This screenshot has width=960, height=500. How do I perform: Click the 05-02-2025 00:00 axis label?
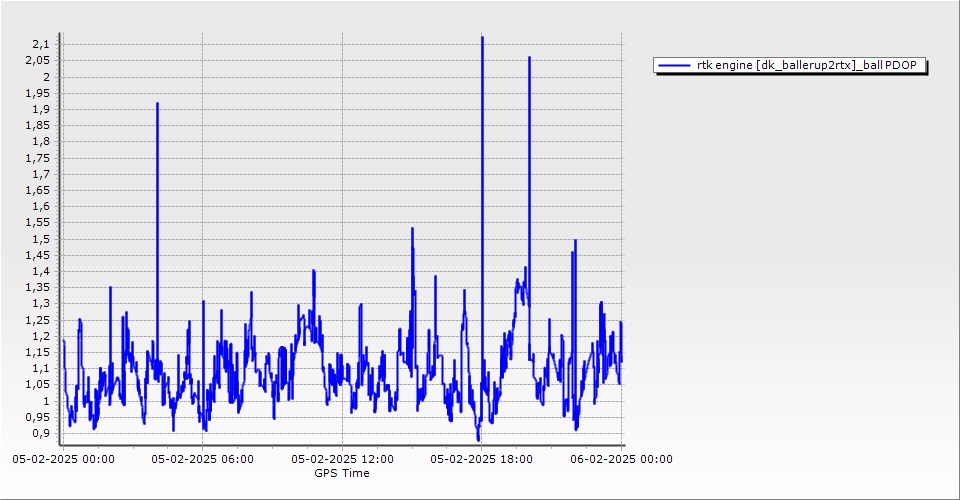point(63,459)
